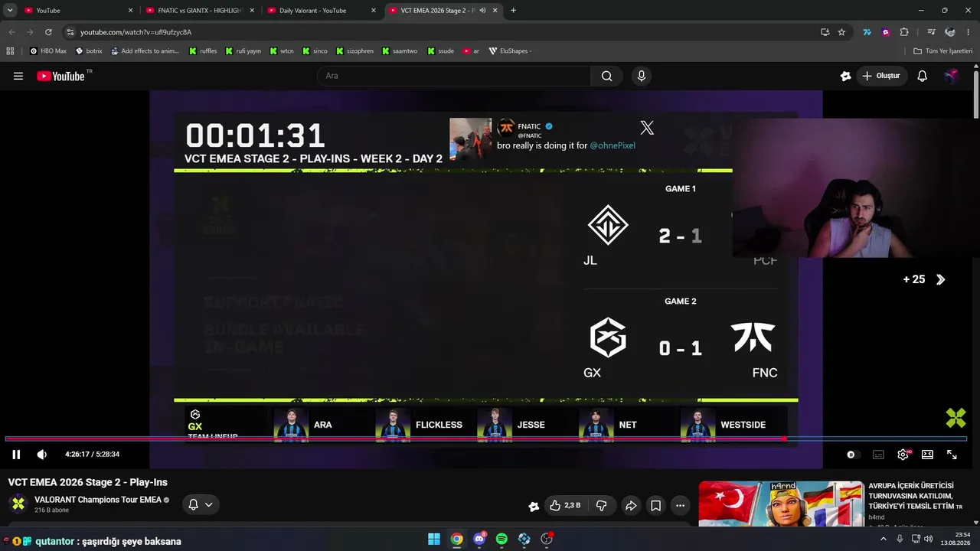Image resolution: width=980 pixels, height=551 pixels.
Task: Toggle subtitles in the video player
Action: [878, 455]
